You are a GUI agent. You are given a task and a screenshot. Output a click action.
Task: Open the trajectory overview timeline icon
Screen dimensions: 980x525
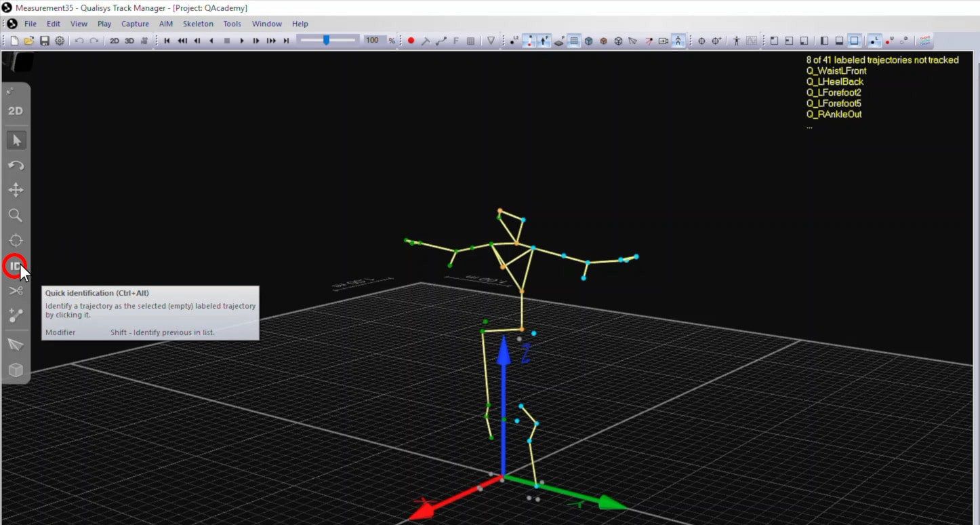[926, 41]
